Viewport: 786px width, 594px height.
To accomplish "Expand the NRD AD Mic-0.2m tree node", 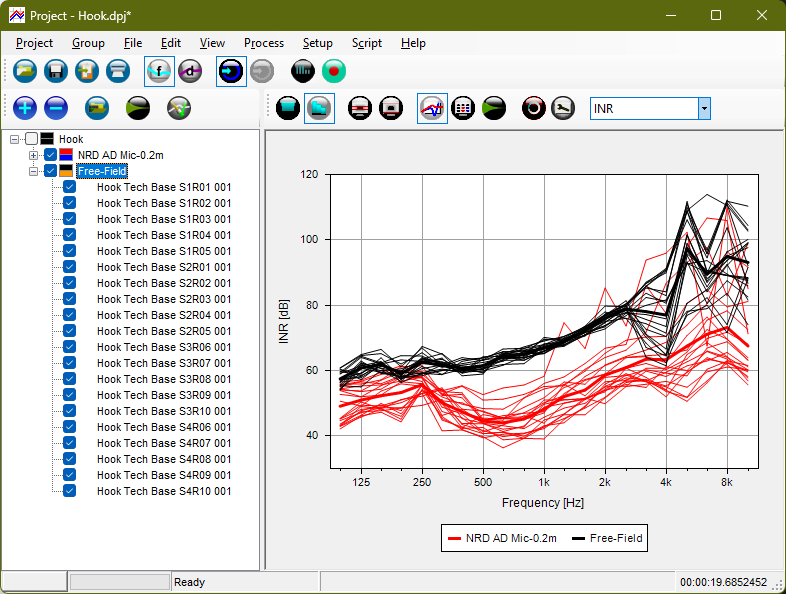I will click(x=34, y=155).
